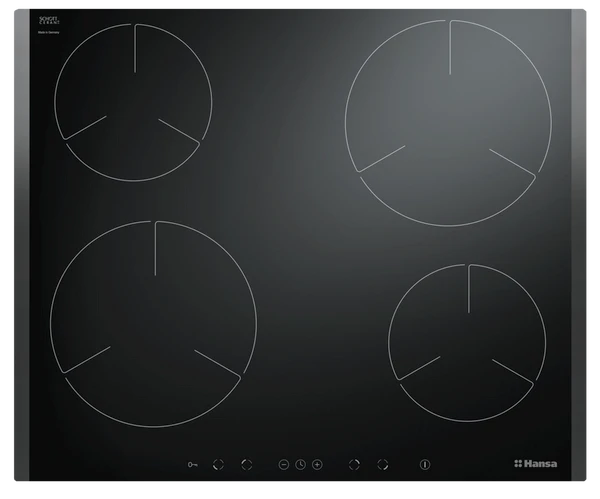This screenshot has width=600, height=499.
Task: Click the Hansa brand logo
Action: 536,464
